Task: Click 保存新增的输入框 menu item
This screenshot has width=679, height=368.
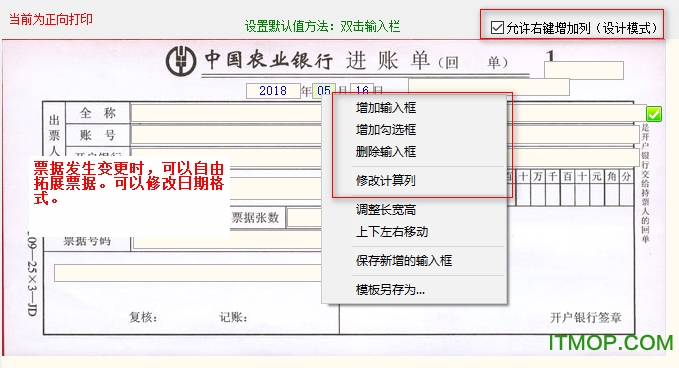Action: tap(404, 261)
